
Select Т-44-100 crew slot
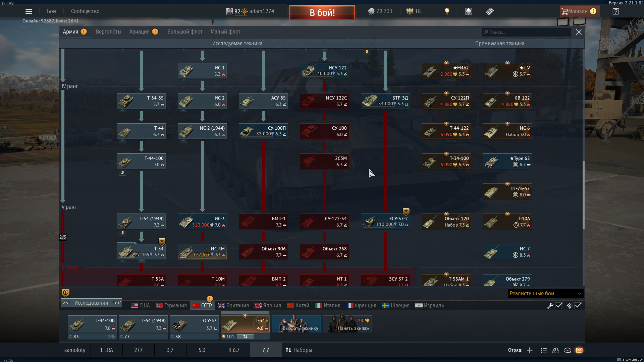point(92,324)
